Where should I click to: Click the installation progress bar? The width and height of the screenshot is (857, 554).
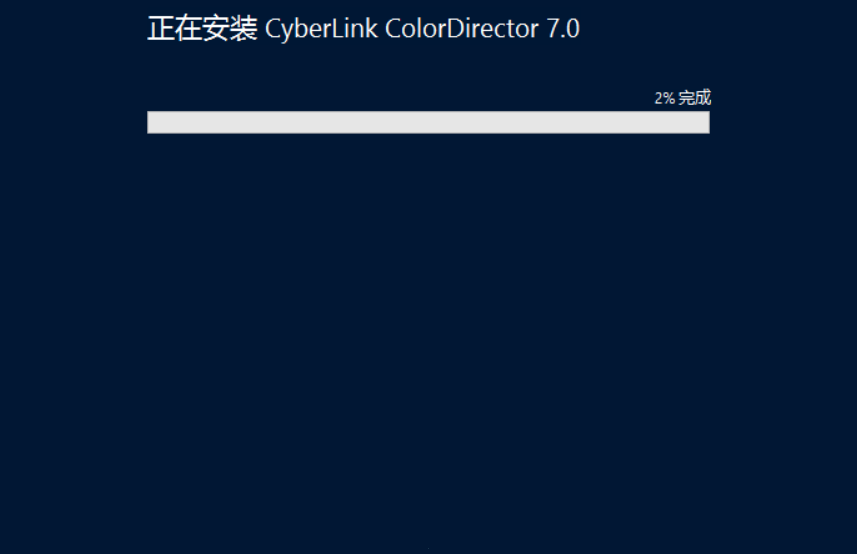tap(428, 122)
